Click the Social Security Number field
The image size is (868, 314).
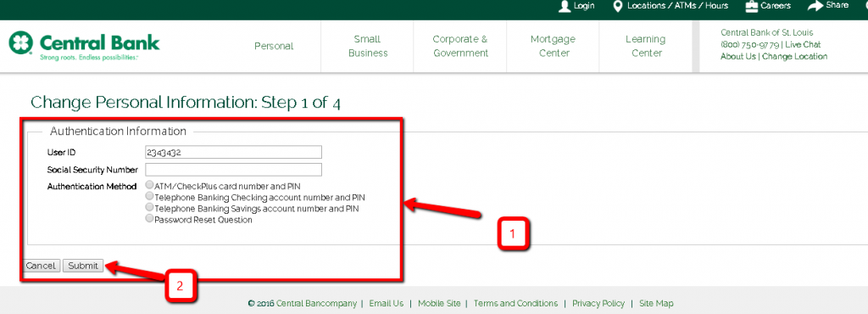point(233,170)
